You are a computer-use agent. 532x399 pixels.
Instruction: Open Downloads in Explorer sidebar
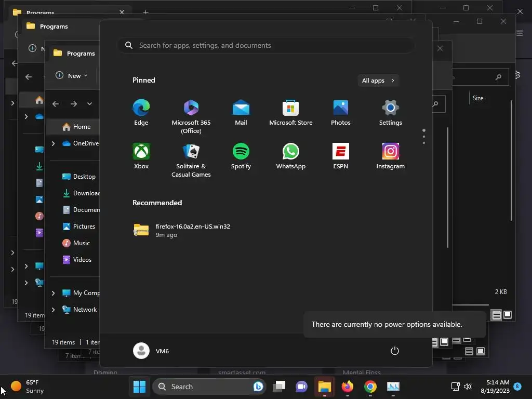point(81,193)
